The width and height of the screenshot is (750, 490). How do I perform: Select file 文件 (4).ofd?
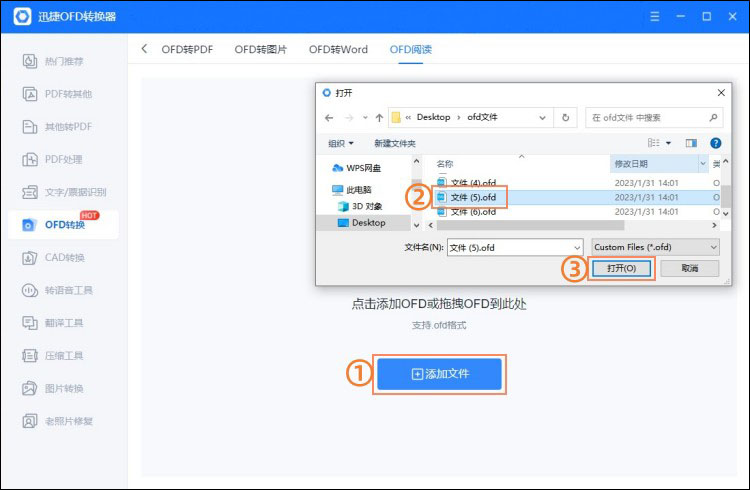tap(467, 183)
